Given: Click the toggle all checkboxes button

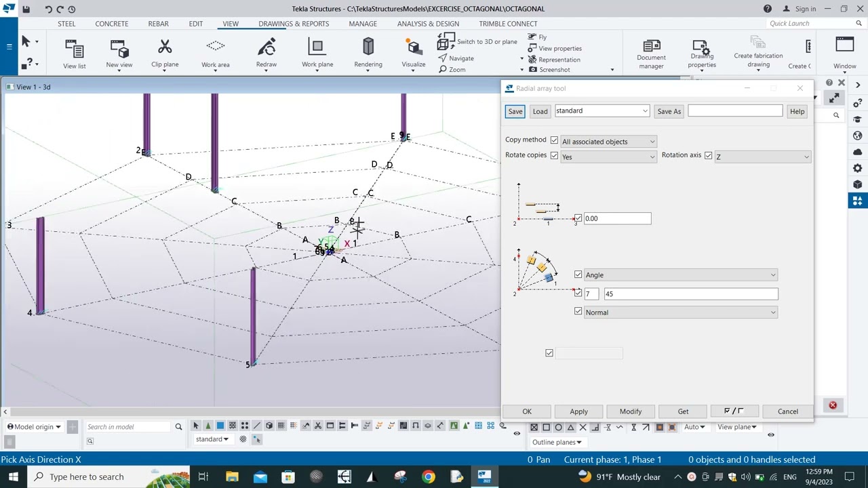Looking at the screenshot, I should coord(734,411).
